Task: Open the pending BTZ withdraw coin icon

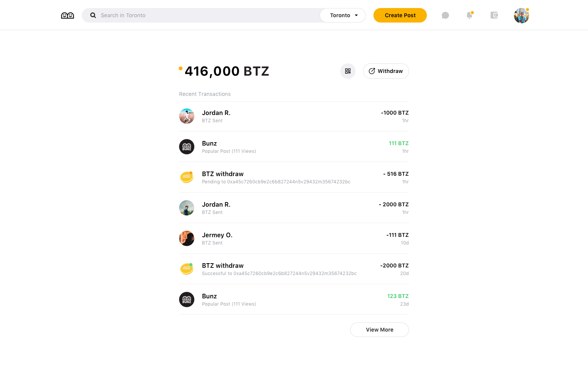Action: (x=187, y=177)
